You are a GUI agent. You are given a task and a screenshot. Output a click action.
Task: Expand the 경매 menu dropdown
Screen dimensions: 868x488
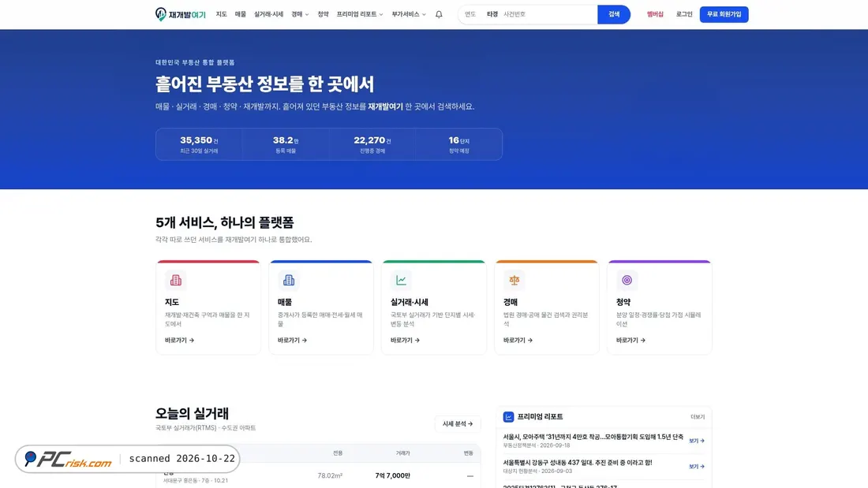point(300,14)
